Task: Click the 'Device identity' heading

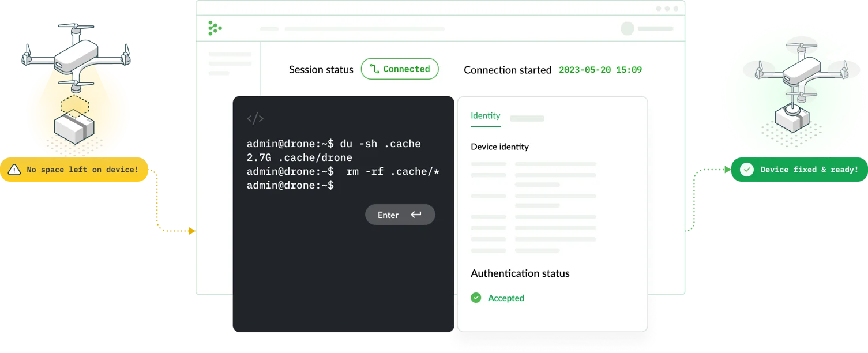Action: [x=499, y=147]
